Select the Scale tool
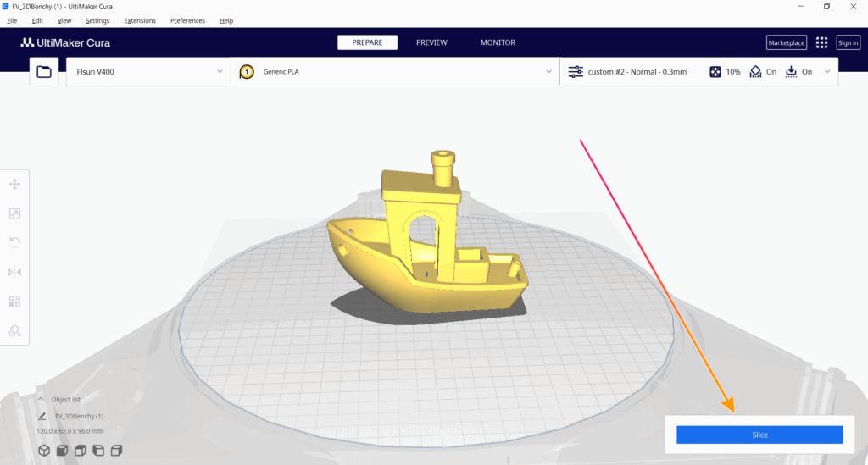868x465 pixels. (15, 213)
